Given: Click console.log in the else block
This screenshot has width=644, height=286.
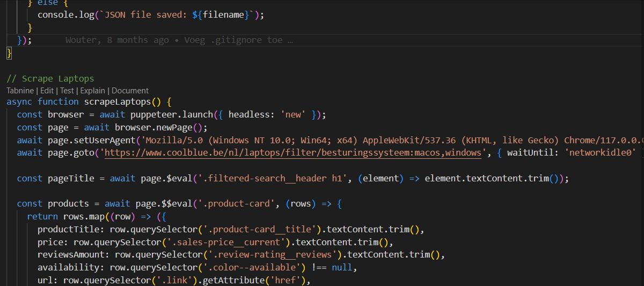Looking at the screenshot, I should pyautogui.click(x=65, y=15).
